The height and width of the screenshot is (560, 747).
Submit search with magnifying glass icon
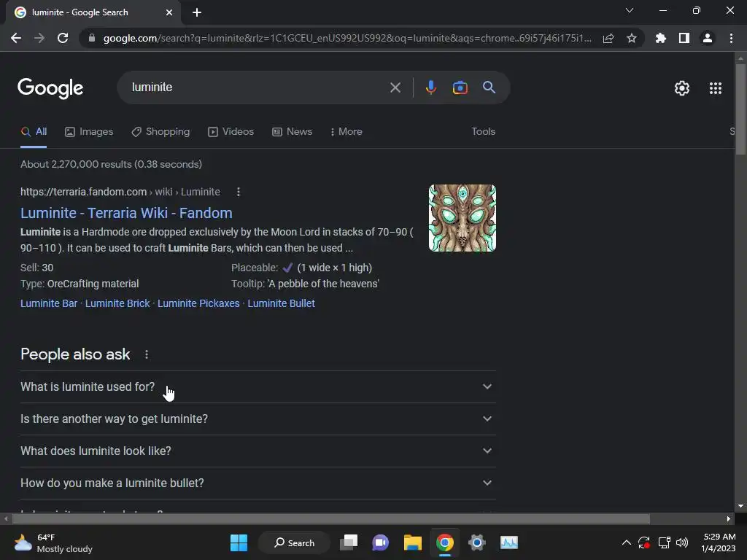[x=489, y=87]
